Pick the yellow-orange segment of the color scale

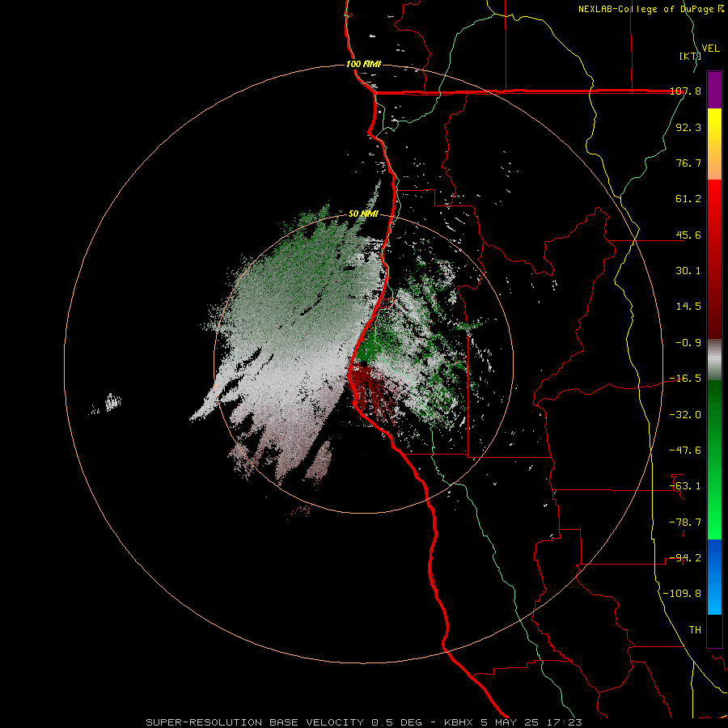pos(714,144)
